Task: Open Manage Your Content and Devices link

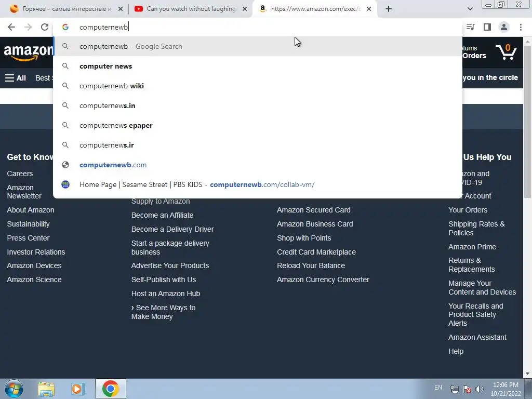Action: click(x=482, y=288)
